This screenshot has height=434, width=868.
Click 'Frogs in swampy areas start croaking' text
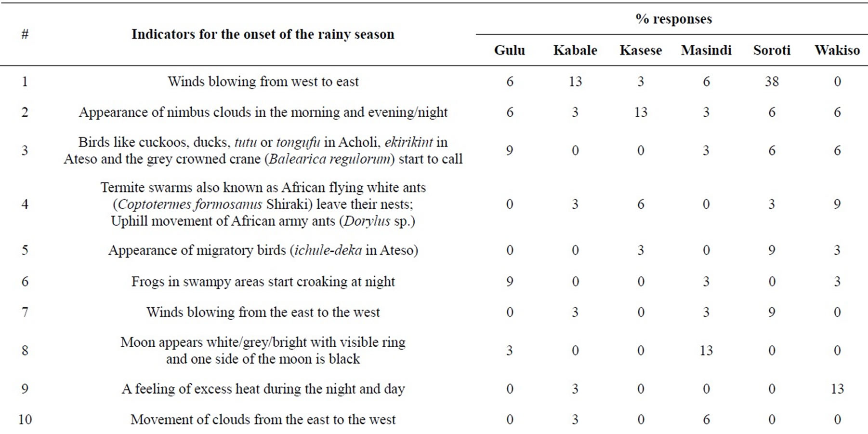(x=263, y=282)
